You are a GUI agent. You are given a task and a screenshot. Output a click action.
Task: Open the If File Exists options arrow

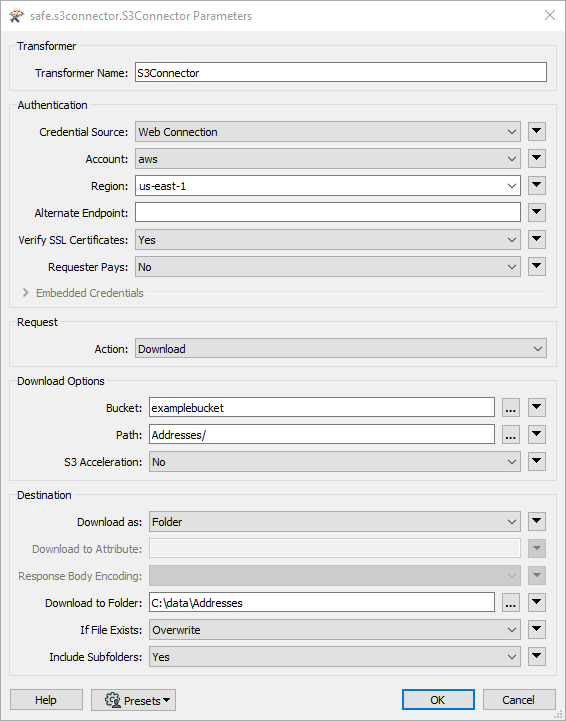pos(537,629)
